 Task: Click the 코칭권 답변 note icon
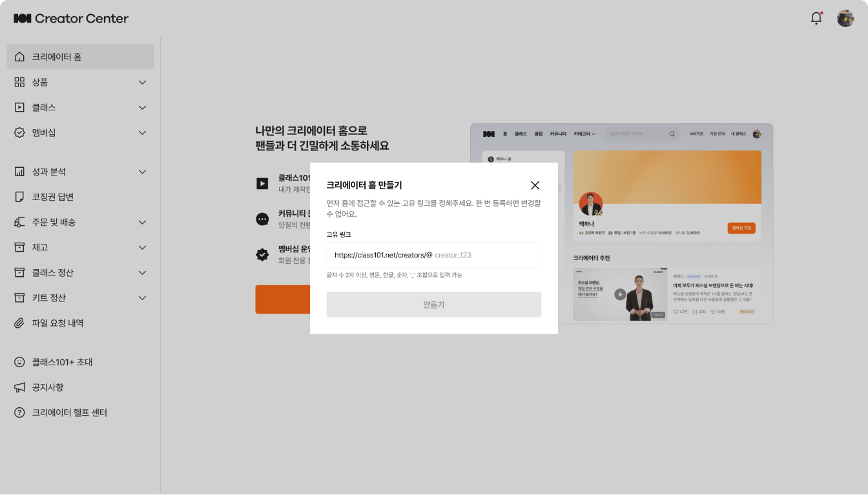pos(19,197)
